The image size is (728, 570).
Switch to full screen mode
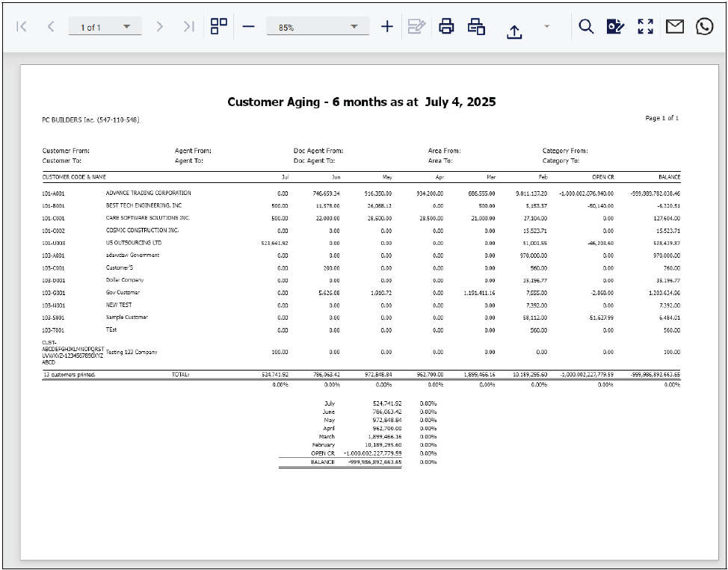(x=645, y=26)
